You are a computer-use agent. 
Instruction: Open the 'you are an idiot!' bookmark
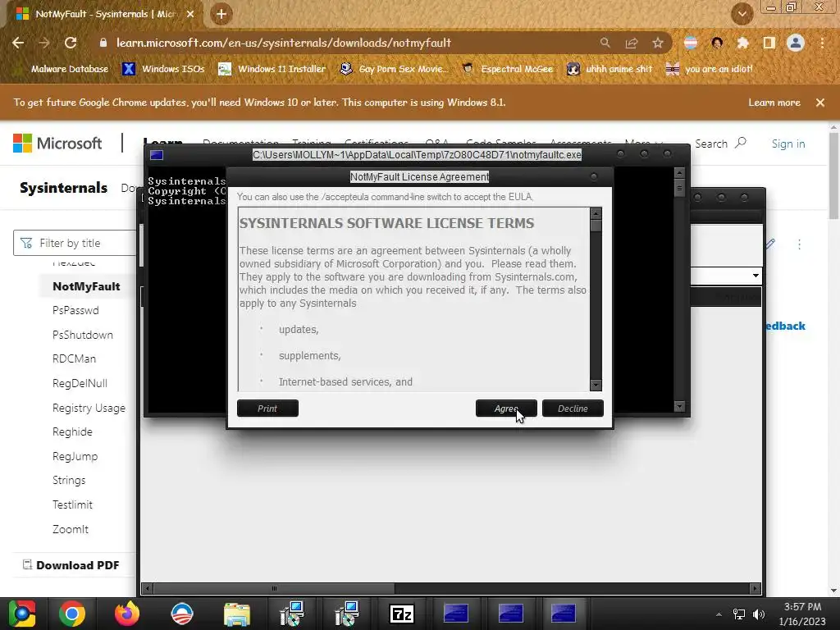[710, 69]
